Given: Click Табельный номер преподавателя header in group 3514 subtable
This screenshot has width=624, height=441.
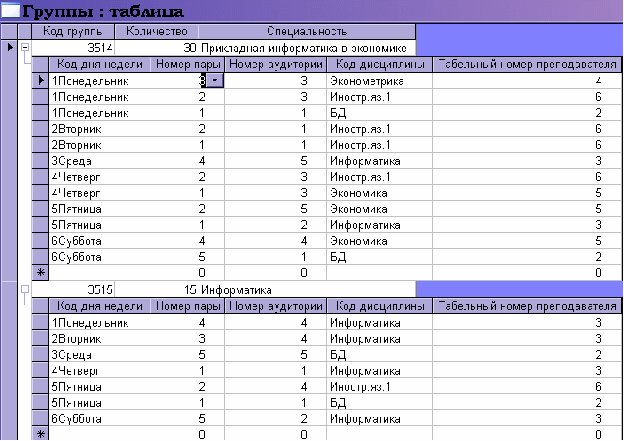Looking at the screenshot, I should (527, 64).
